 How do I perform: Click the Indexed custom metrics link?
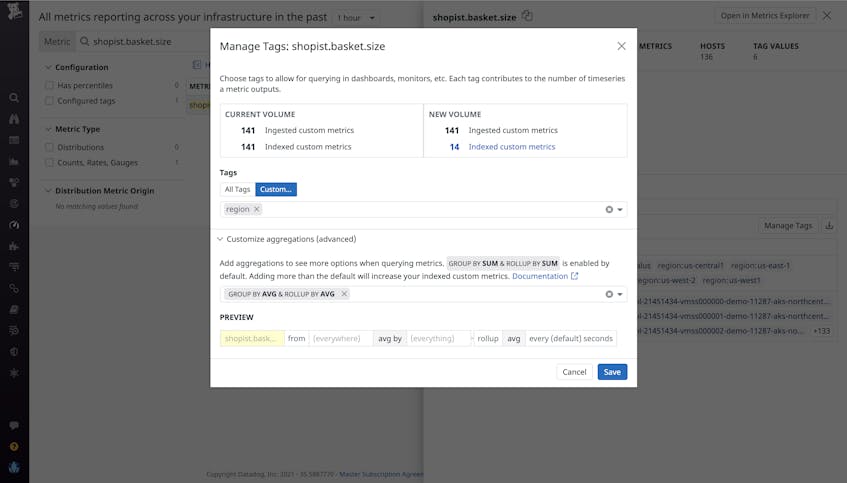pos(512,147)
